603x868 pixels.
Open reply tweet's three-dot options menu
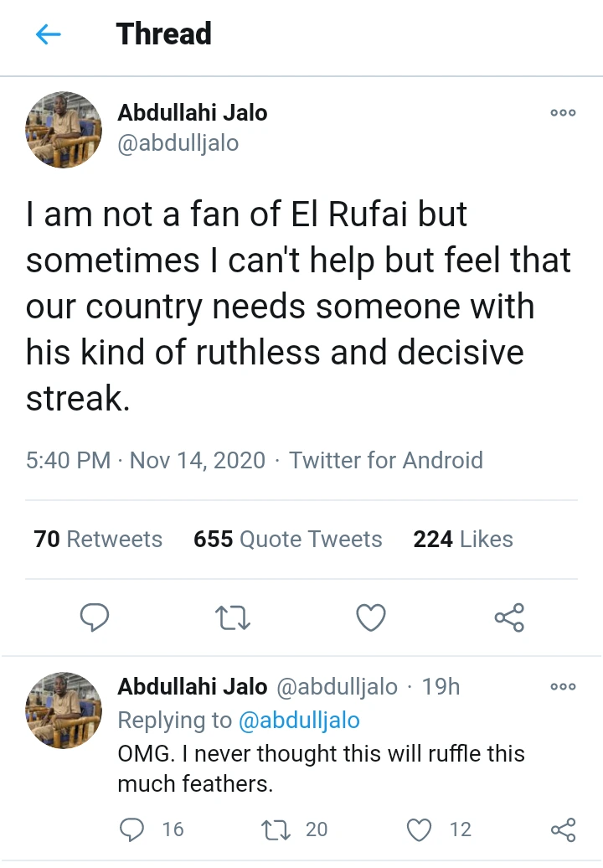pos(563,687)
